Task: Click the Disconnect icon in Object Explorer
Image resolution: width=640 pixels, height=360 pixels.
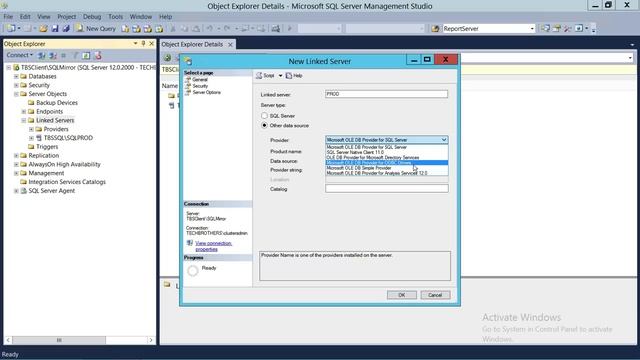Action: point(53,56)
